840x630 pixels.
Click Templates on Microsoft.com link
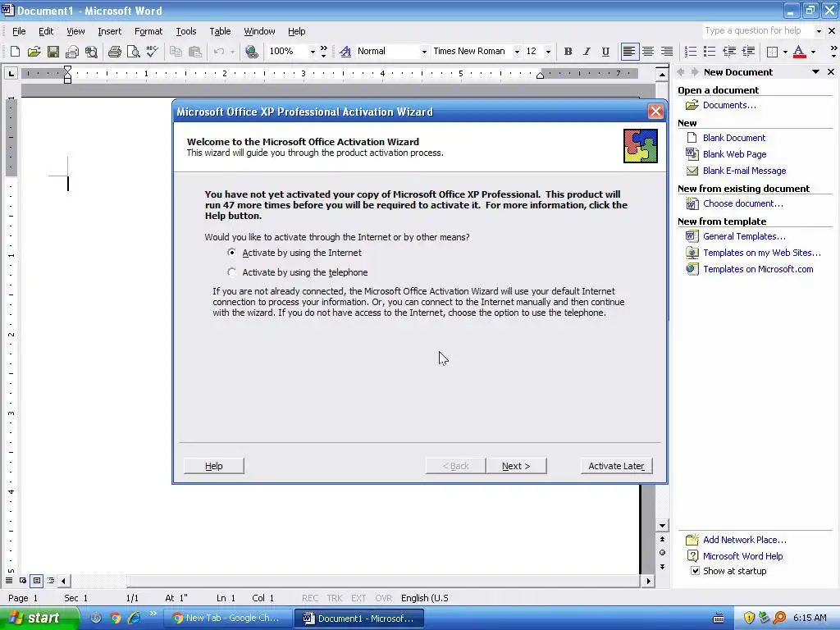[758, 269]
